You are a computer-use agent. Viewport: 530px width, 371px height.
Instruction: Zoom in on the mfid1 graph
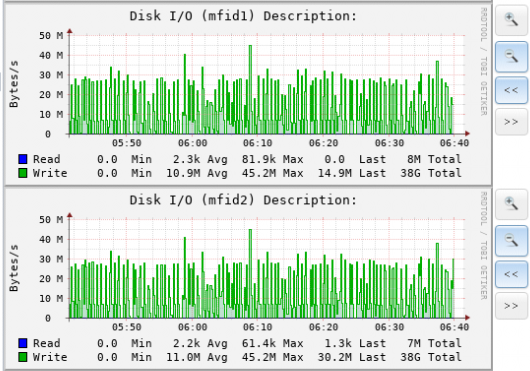pyautogui.click(x=511, y=21)
